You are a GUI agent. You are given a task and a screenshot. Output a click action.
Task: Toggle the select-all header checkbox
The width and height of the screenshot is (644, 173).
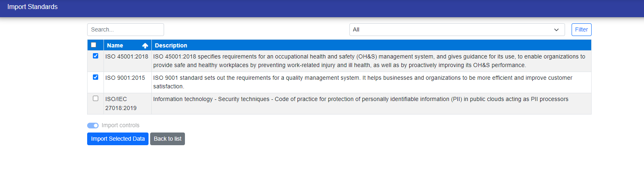pyautogui.click(x=94, y=45)
